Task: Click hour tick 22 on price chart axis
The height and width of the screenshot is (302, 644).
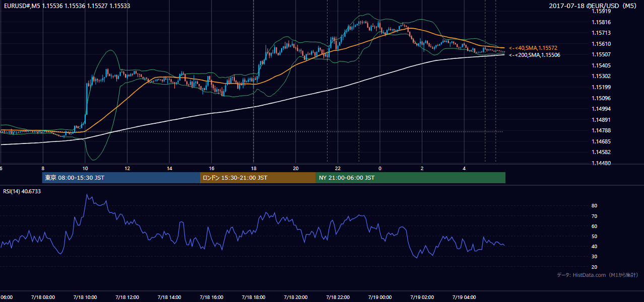Action: (338, 169)
